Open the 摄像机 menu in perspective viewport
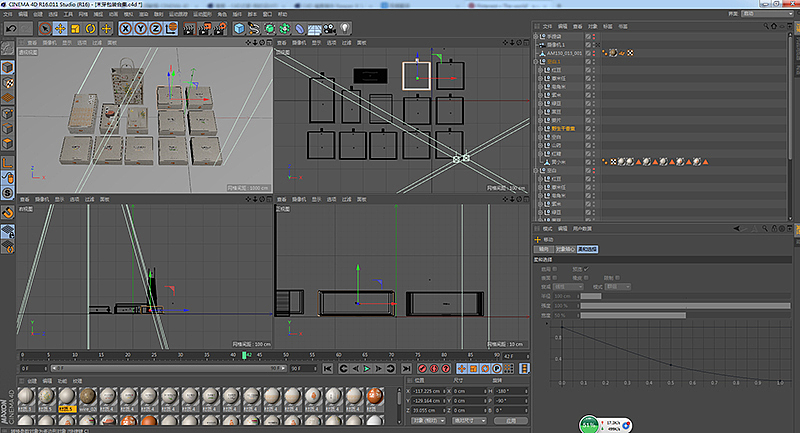The width and height of the screenshot is (800, 433). pyautogui.click(x=49, y=43)
